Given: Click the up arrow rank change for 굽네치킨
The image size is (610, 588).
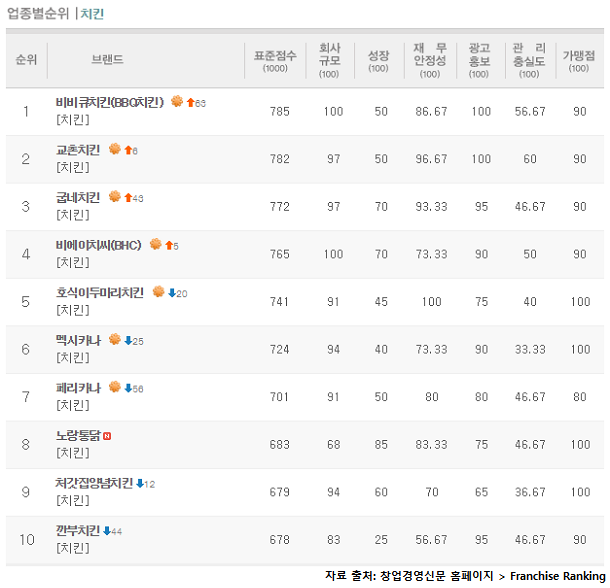Looking at the screenshot, I should tap(128, 197).
